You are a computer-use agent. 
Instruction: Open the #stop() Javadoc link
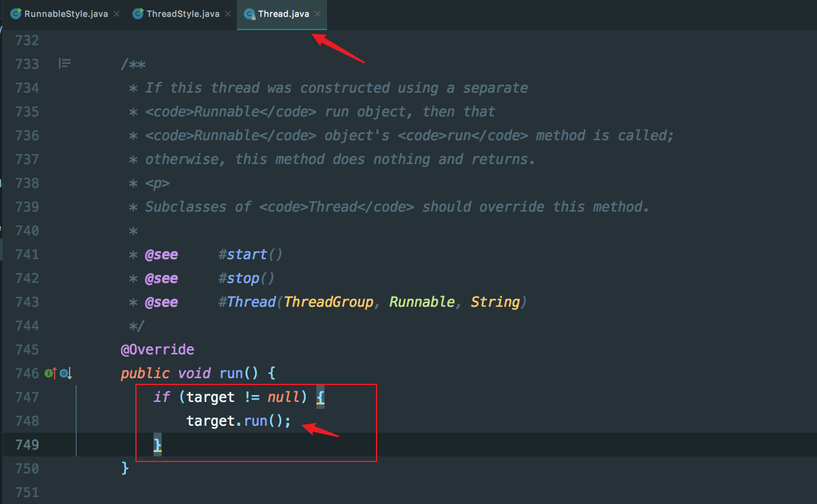pos(246,278)
